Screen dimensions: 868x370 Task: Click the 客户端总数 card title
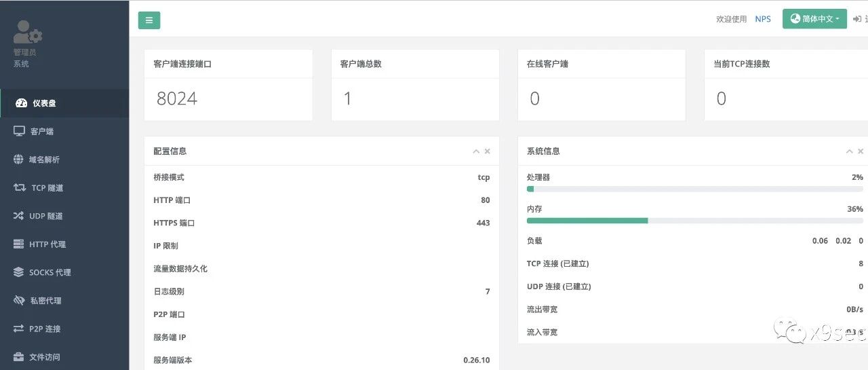click(361, 64)
